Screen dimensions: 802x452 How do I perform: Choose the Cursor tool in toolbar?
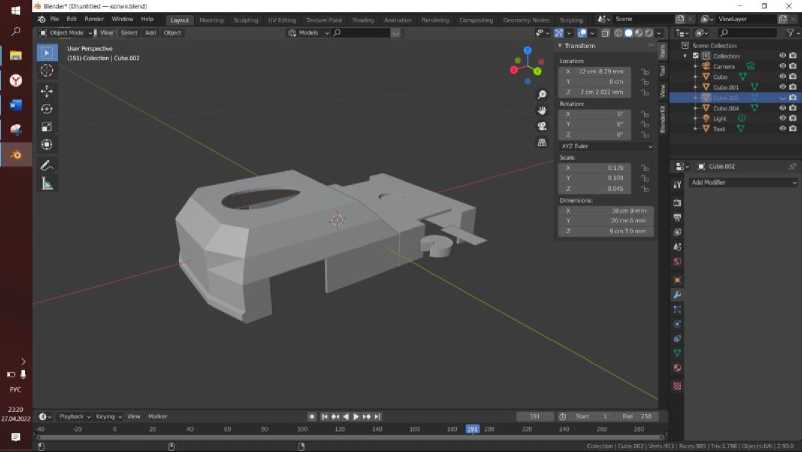(47, 71)
